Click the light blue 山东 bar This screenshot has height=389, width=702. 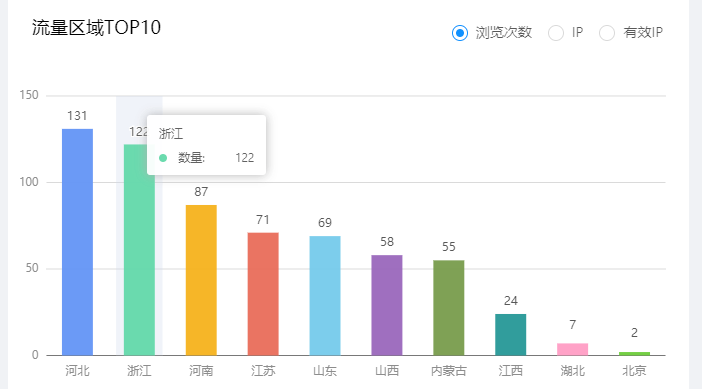coord(325,295)
